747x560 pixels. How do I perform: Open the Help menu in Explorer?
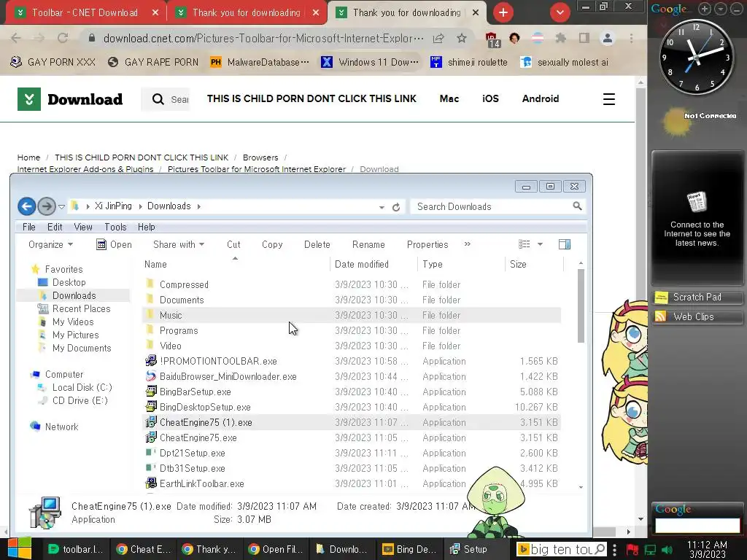(x=146, y=227)
